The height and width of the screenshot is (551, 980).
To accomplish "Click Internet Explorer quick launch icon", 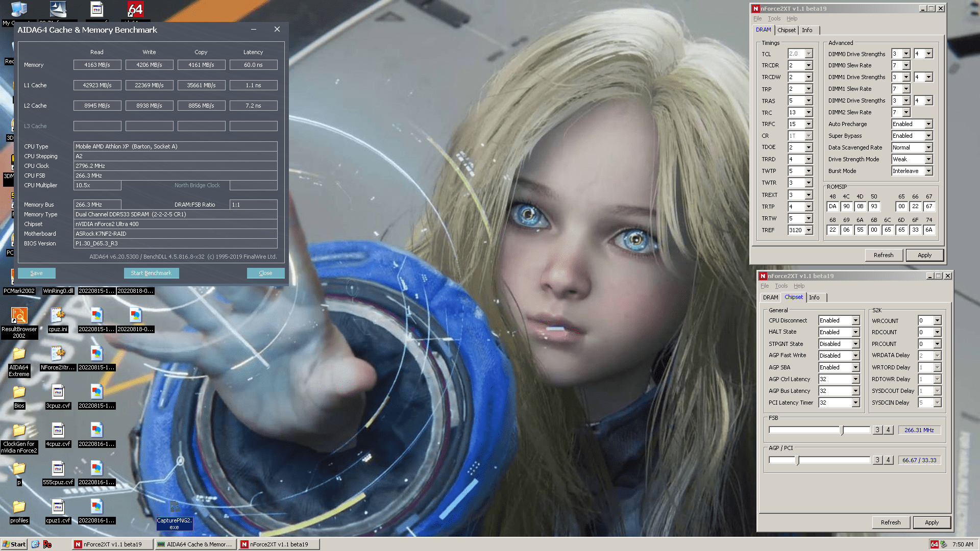I will click(35, 544).
